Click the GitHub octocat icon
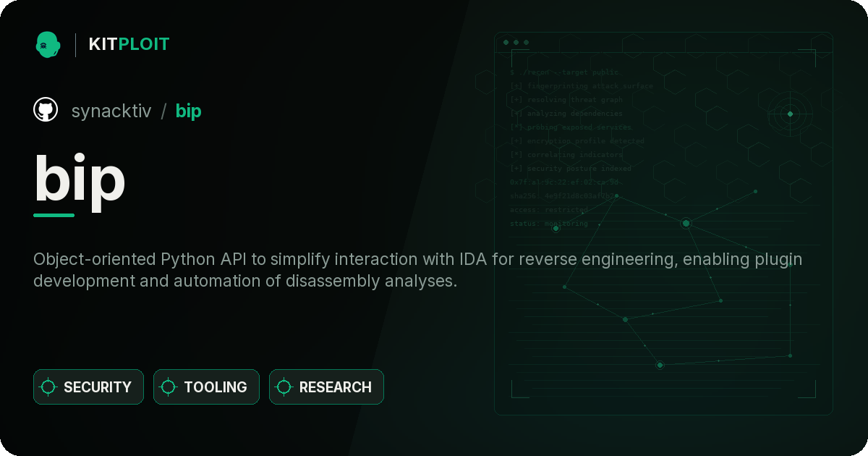868x456 pixels. (x=46, y=110)
